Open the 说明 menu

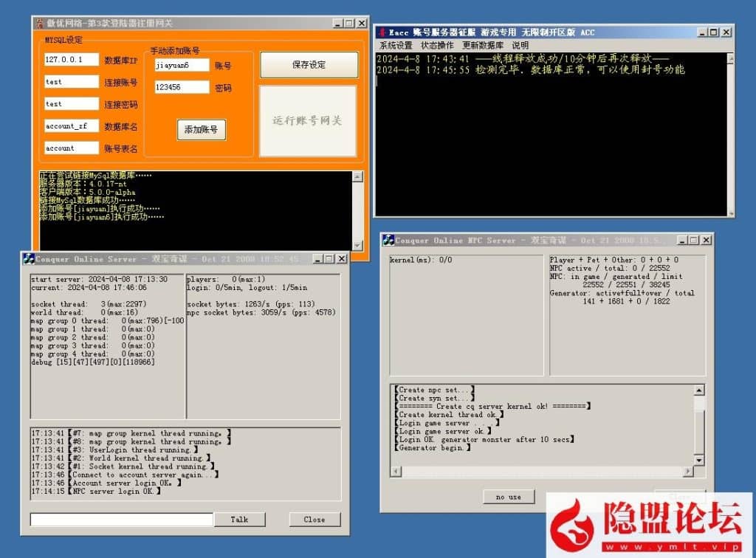tap(520, 46)
